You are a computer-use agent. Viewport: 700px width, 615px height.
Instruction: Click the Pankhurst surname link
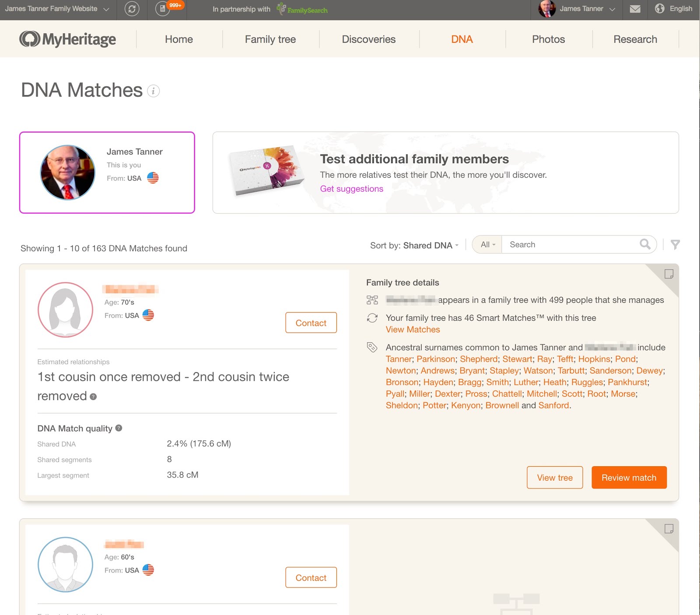[627, 382]
